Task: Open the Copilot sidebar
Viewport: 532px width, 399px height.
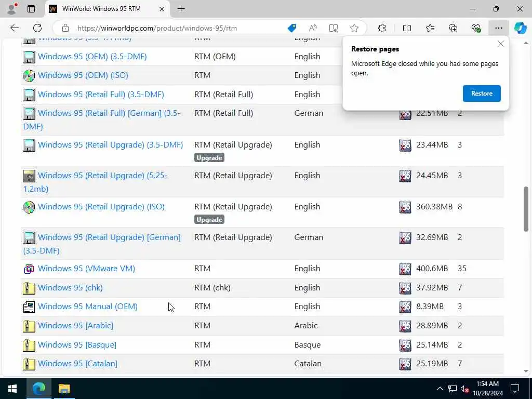Action: (520, 28)
